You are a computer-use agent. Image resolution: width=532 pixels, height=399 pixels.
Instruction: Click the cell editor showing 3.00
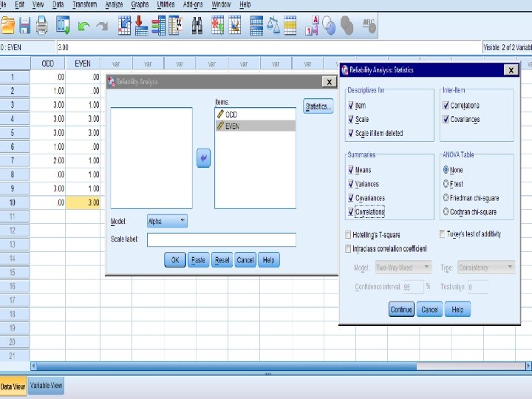click(x=269, y=47)
